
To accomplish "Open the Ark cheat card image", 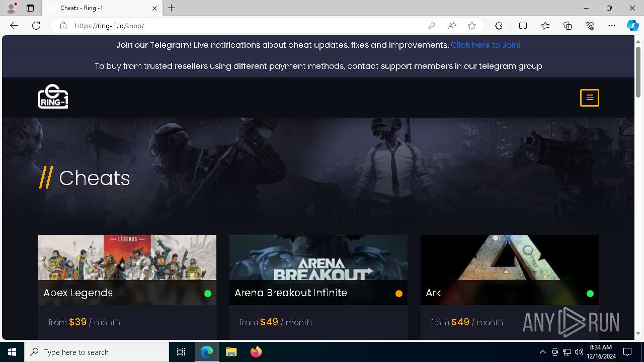I will [x=510, y=257].
